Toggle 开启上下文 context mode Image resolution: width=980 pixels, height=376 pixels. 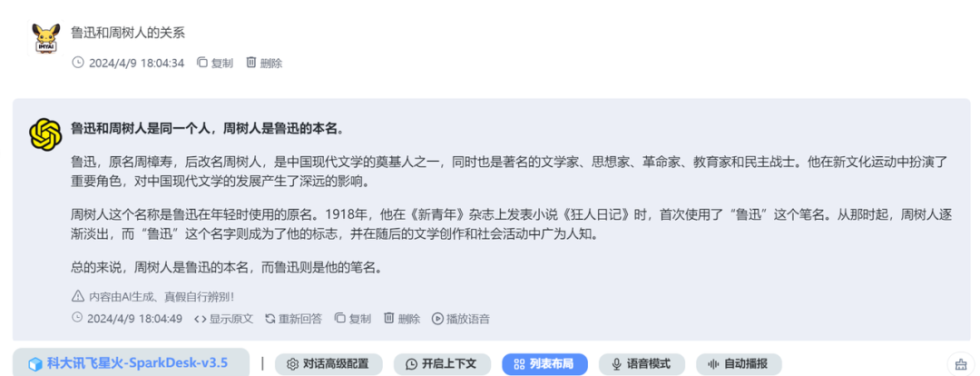click(x=441, y=364)
